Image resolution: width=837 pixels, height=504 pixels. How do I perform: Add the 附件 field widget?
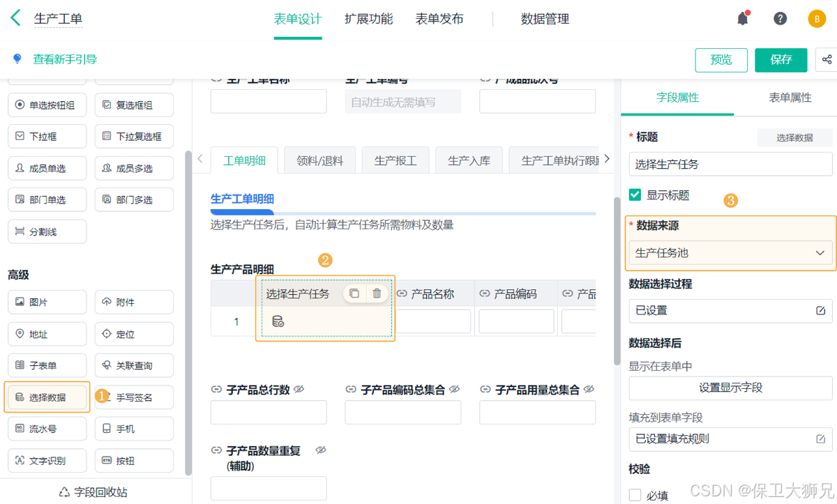click(134, 303)
